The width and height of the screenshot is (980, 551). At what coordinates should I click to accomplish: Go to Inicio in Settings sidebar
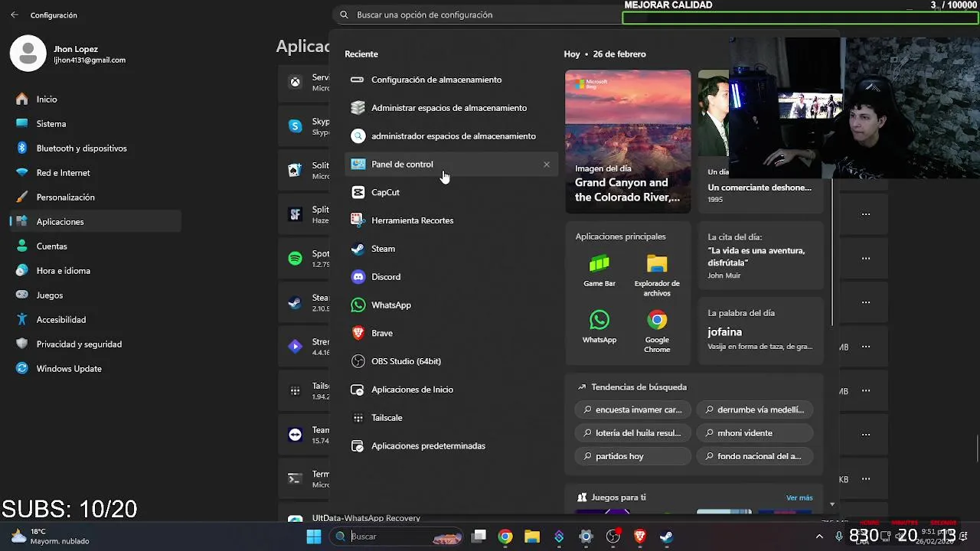[96, 99]
